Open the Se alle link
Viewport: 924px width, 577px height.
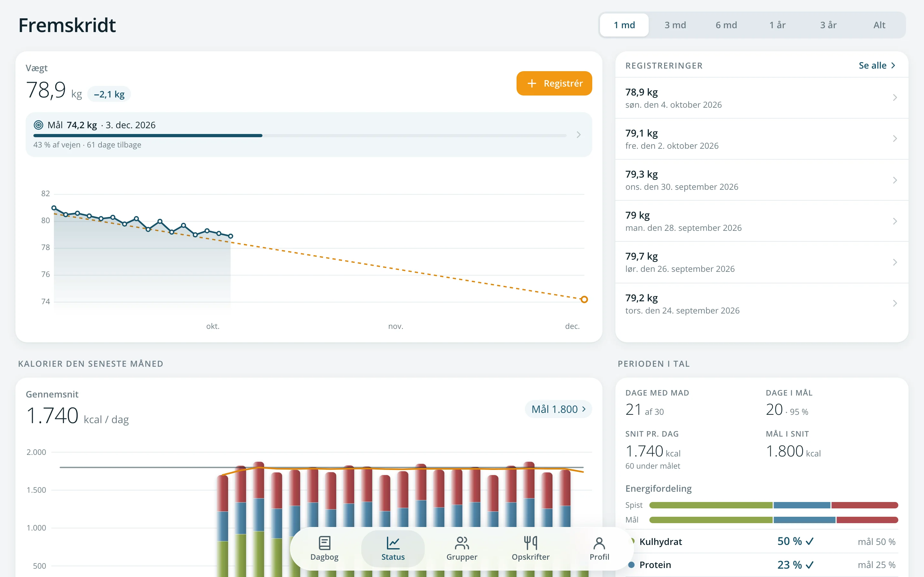[x=877, y=65]
